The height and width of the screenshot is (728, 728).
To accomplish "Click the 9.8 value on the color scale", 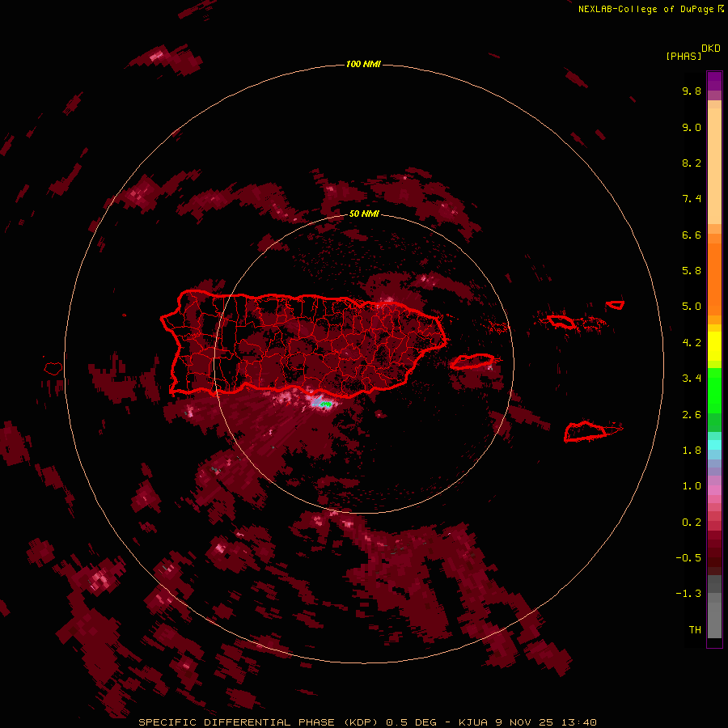I will [x=692, y=91].
